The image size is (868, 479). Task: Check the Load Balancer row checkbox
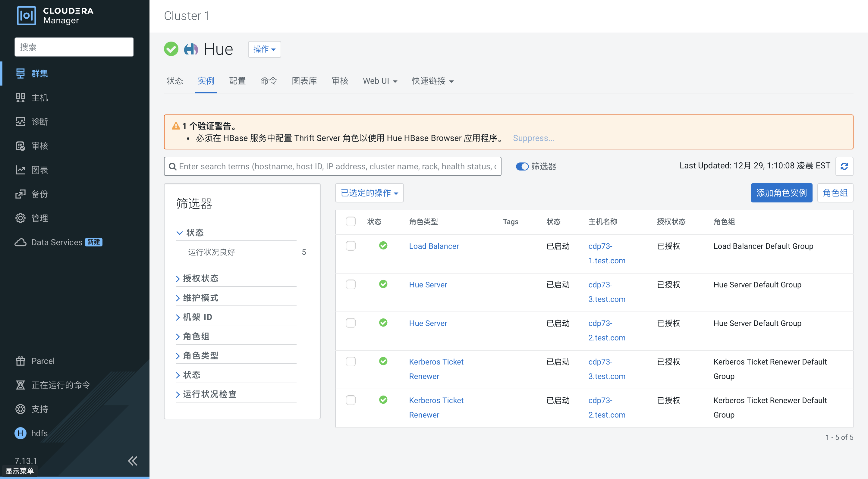click(x=351, y=246)
